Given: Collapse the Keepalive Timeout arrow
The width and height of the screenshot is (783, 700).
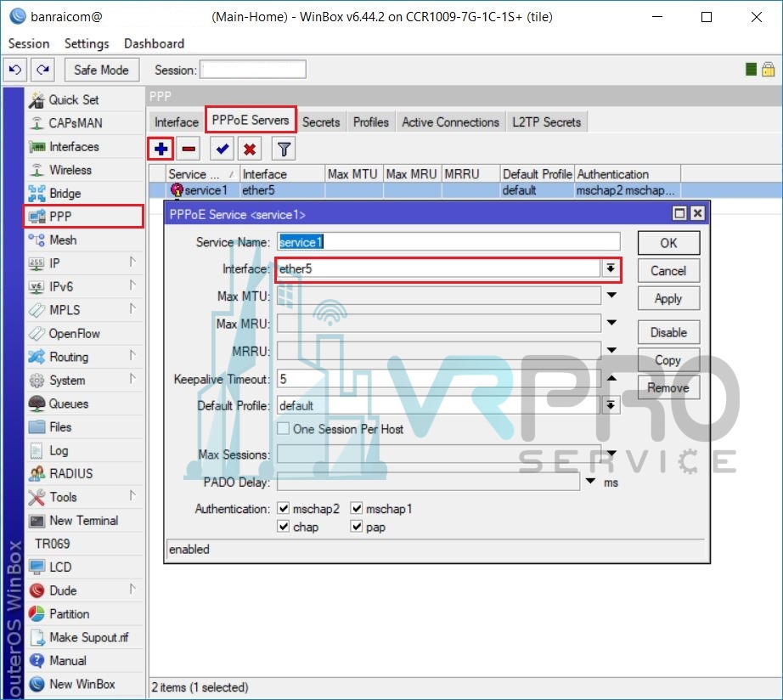Looking at the screenshot, I should 611,378.
